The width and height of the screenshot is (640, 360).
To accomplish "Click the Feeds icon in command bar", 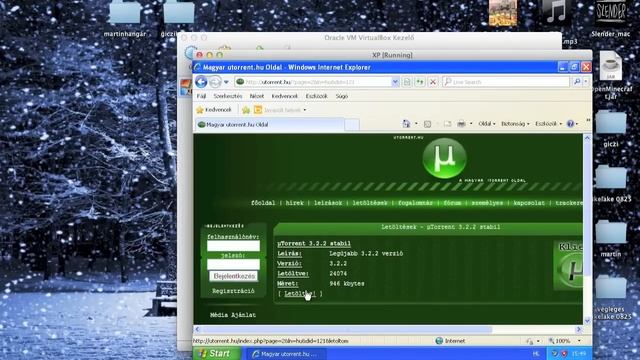I will pyautogui.click(x=427, y=124).
